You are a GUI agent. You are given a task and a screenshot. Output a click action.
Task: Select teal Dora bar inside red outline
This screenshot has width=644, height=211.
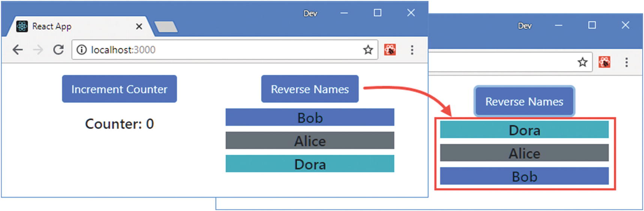pyautogui.click(x=524, y=130)
